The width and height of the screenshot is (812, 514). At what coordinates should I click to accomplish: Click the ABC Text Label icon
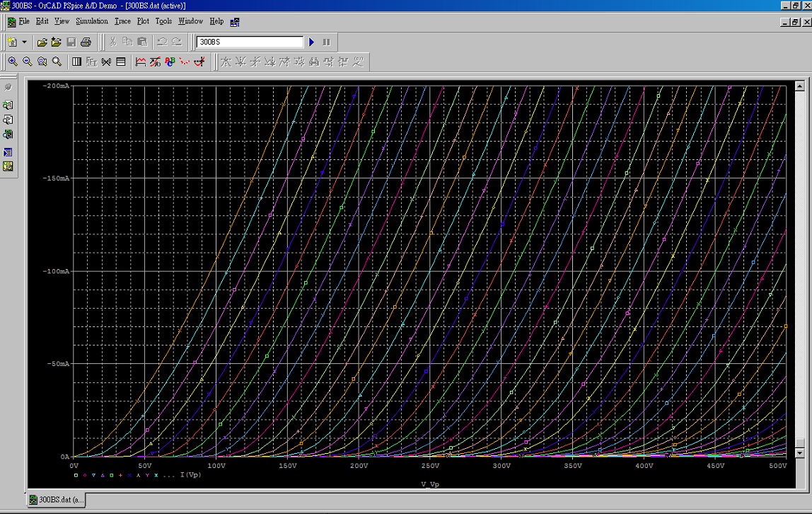point(170,62)
